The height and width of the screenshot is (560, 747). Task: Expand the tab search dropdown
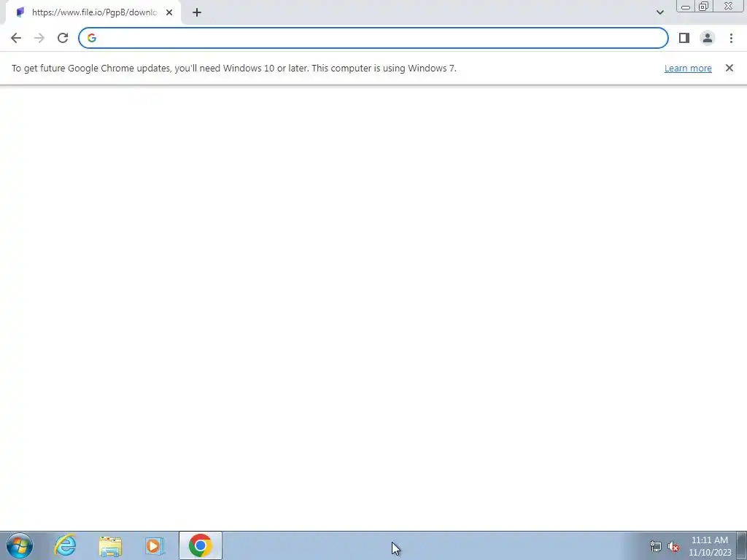click(x=659, y=12)
